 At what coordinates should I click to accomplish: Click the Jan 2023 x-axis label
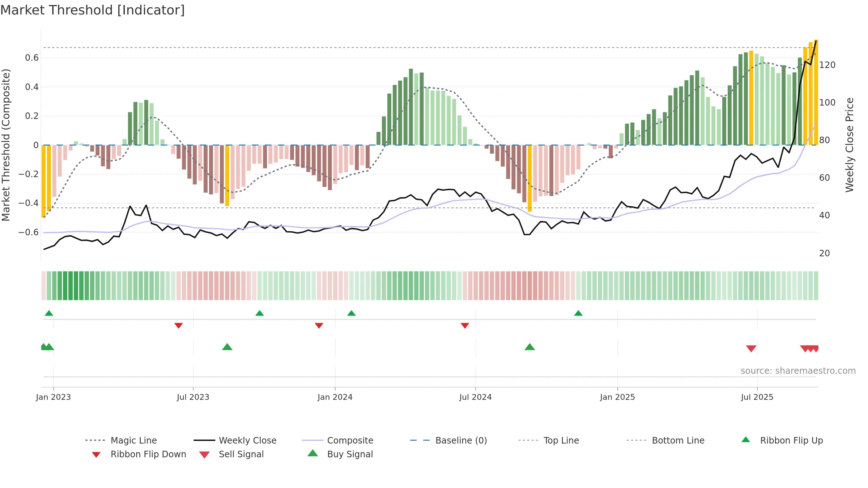(54, 397)
